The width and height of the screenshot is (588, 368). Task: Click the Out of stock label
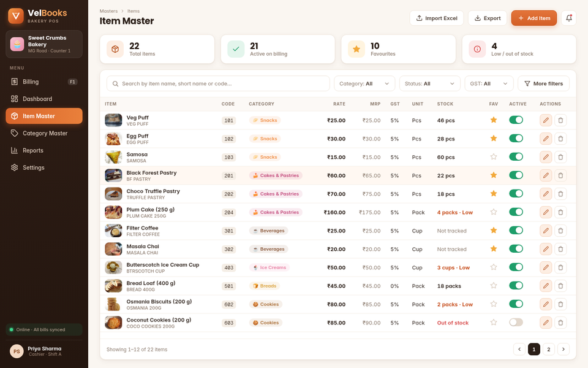(453, 323)
